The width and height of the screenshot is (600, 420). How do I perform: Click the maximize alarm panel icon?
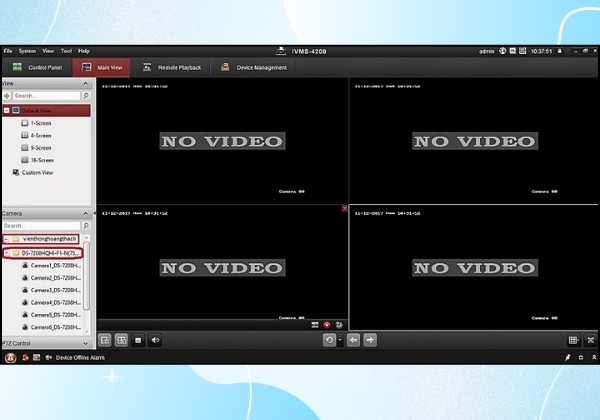tap(581, 357)
